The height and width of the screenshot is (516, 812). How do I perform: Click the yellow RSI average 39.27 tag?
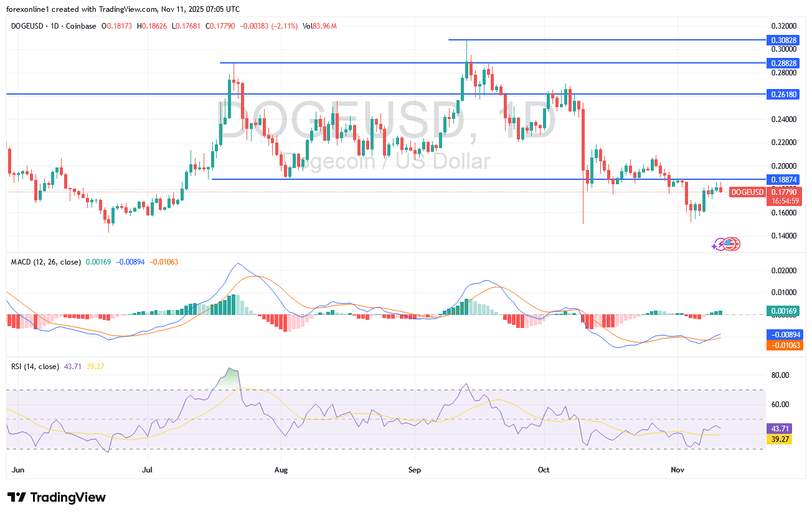(781, 439)
